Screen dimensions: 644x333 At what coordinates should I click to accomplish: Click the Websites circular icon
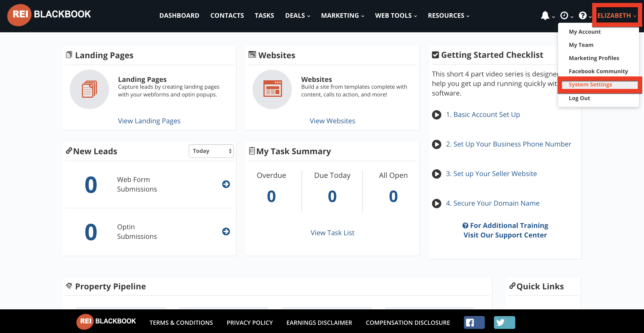coord(272,89)
